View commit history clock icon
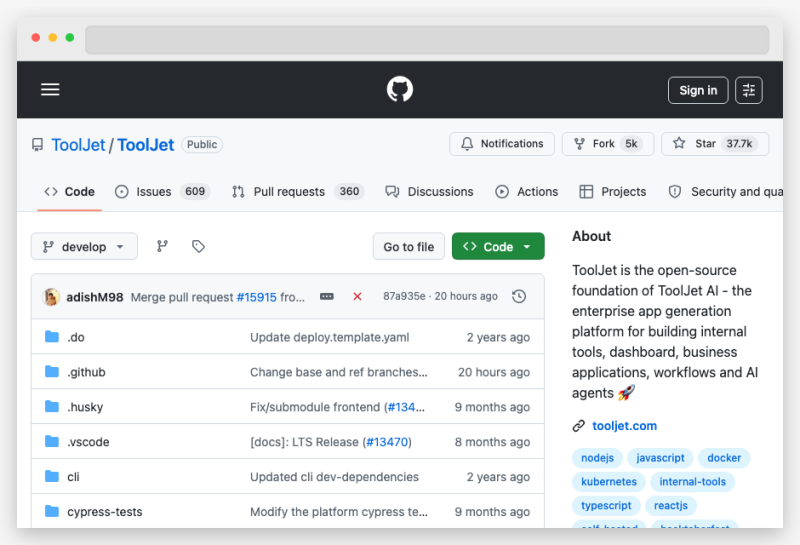This screenshot has width=800, height=545. 518,297
